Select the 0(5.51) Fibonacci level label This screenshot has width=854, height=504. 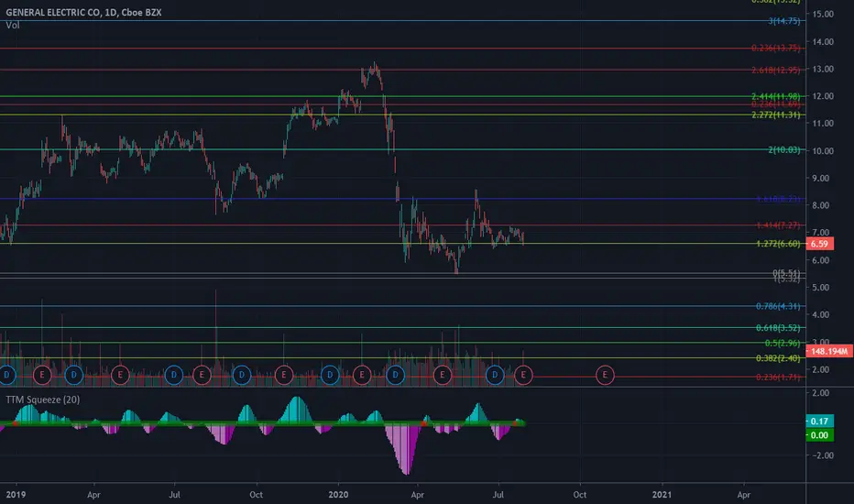[x=786, y=273]
